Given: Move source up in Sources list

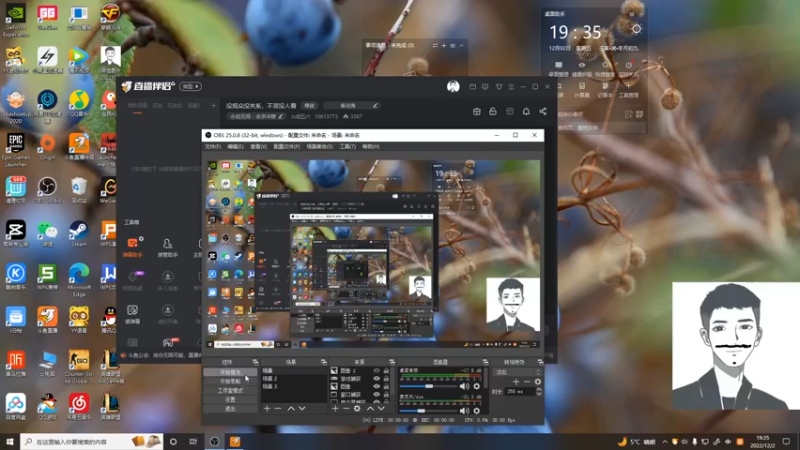Looking at the screenshot, I should tap(370, 409).
